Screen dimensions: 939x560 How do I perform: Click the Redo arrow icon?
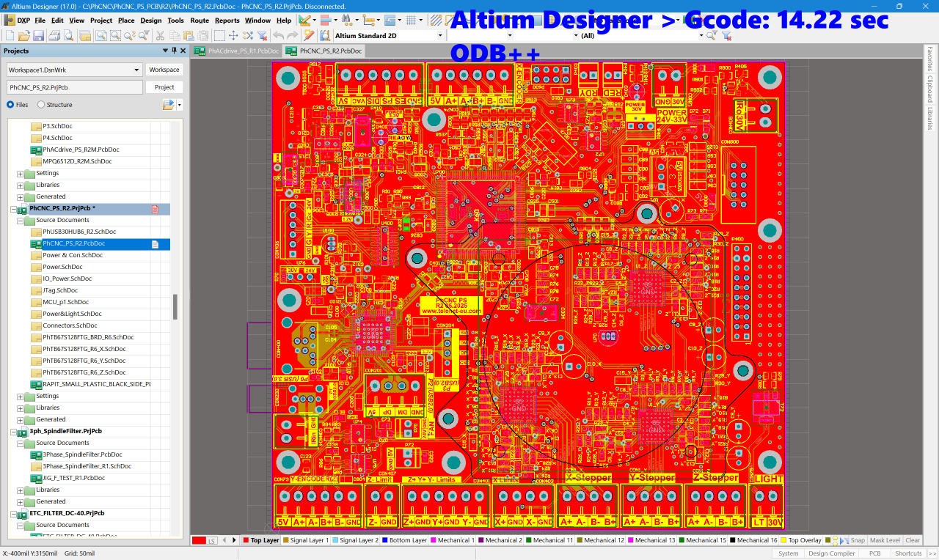click(292, 35)
